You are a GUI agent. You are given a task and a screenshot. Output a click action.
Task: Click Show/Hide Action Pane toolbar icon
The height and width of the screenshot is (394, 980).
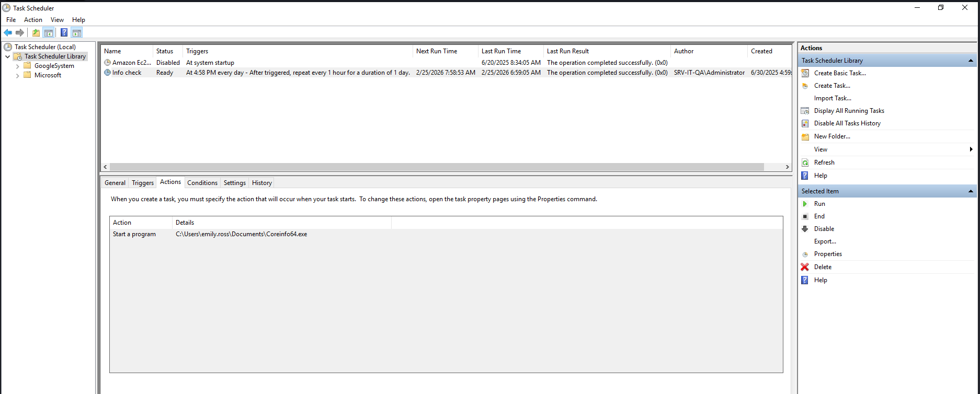click(x=77, y=32)
